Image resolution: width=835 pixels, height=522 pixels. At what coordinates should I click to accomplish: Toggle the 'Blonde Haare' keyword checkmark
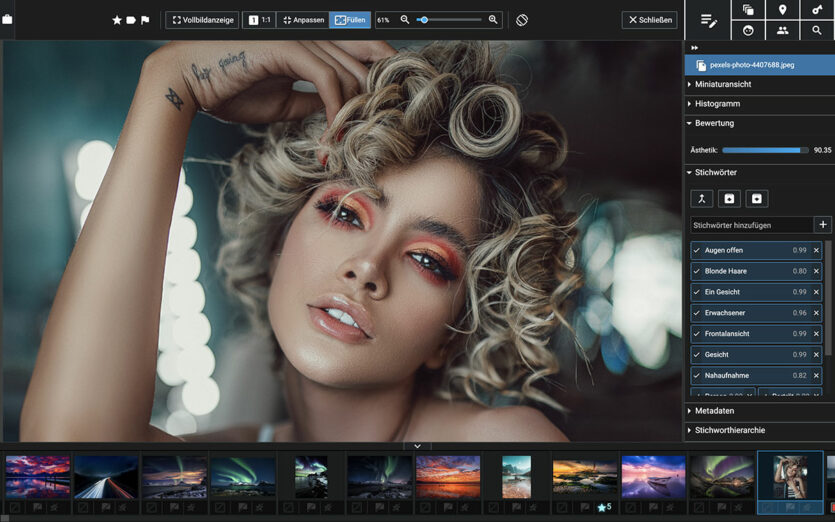coord(697,271)
